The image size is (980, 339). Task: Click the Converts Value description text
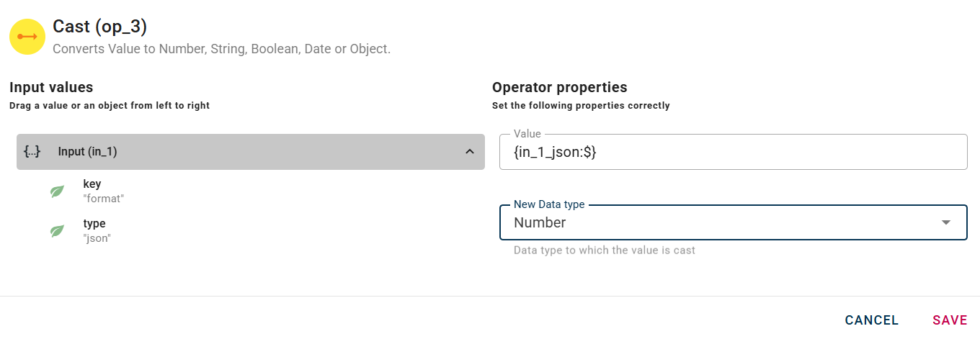pyautogui.click(x=221, y=50)
